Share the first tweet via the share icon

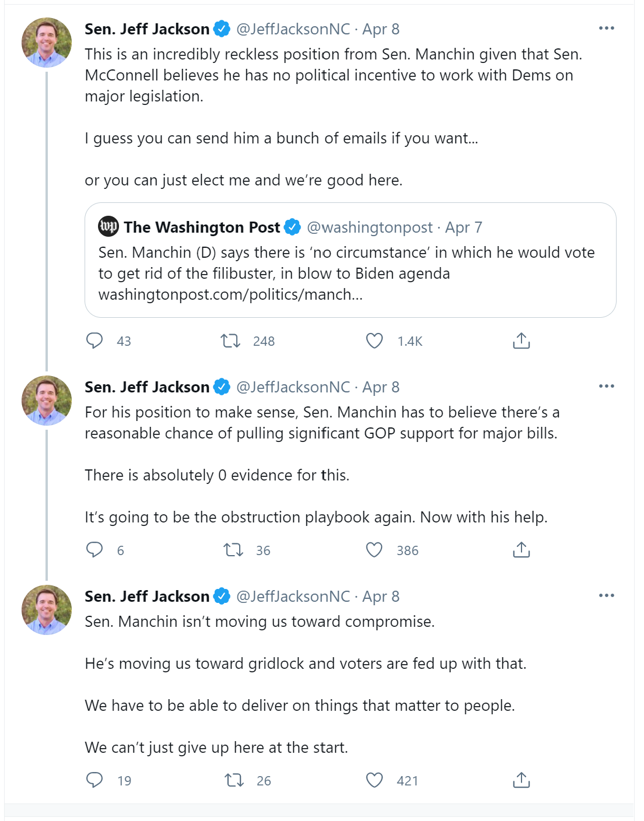point(521,341)
